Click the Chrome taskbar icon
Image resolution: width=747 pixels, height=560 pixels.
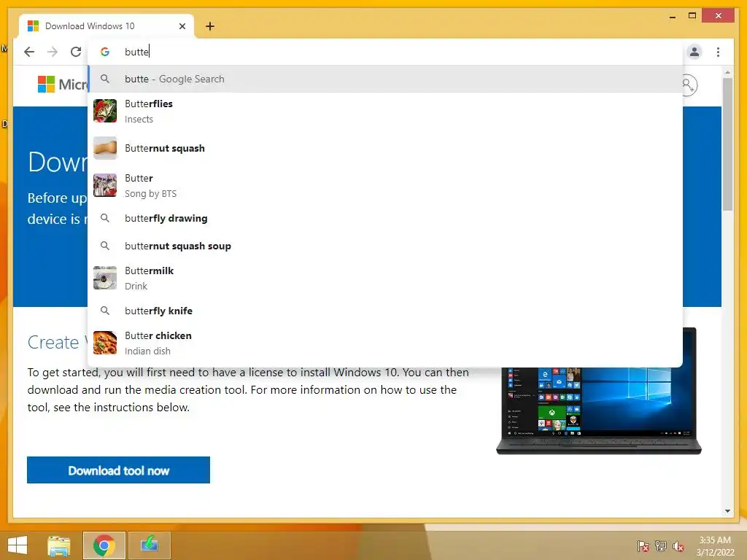point(104,545)
